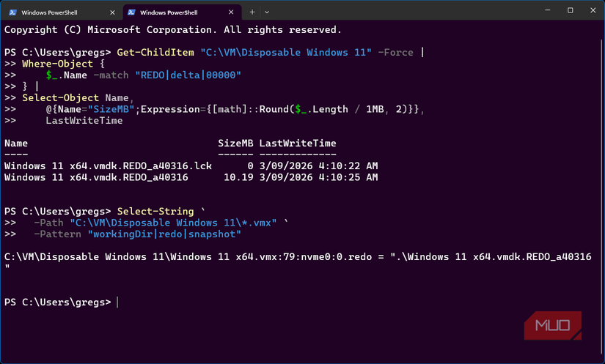Close the active second PowerShell tab

point(231,12)
